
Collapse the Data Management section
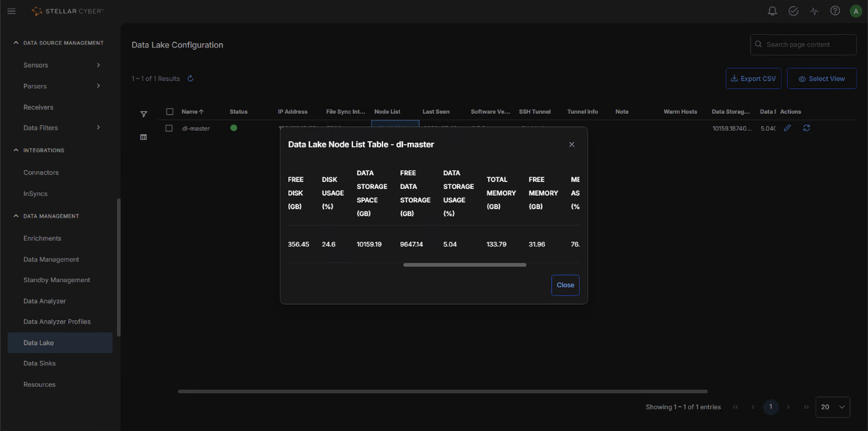16,216
